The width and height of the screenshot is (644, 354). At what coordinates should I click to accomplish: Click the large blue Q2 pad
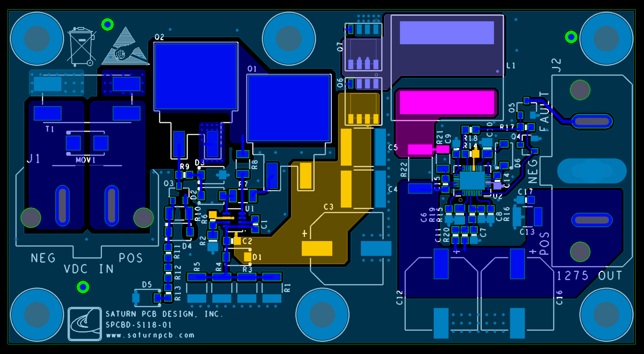196,76
